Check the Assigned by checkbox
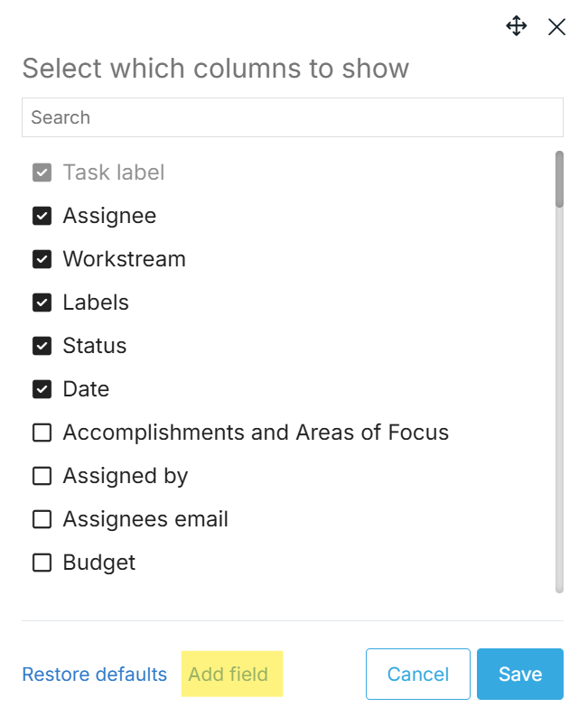This screenshot has width=588, height=726. 42,476
